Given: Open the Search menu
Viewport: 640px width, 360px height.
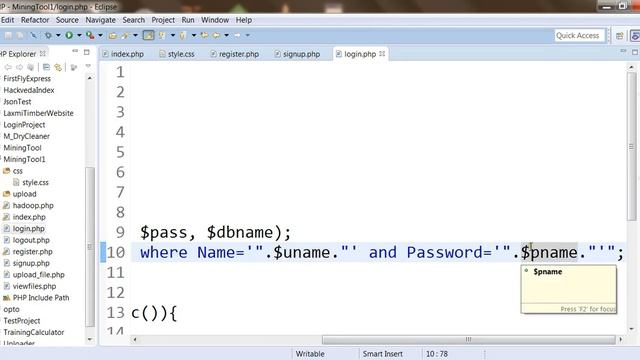Looking at the screenshot, I should tap(133, 20).
